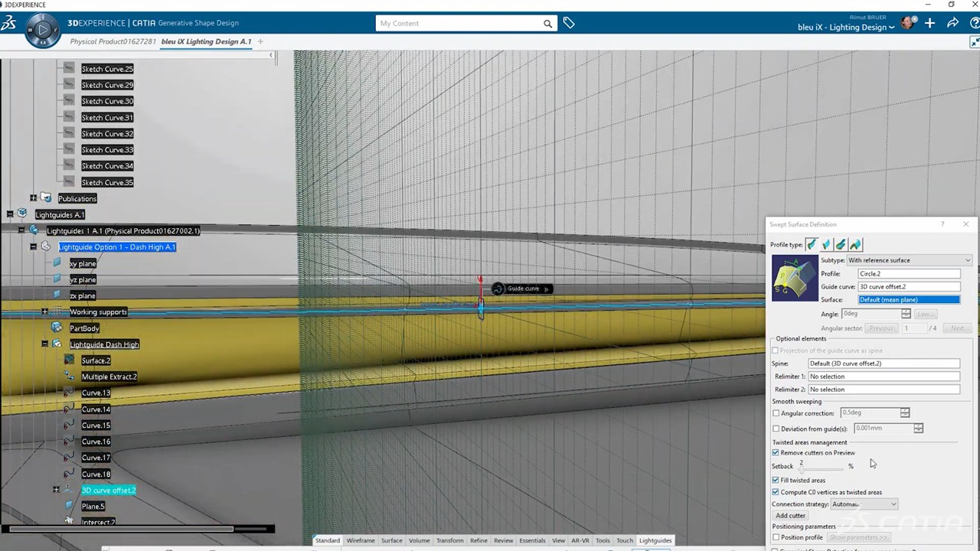Uncheck Remove cutters on Preview
980x551 pixels.
click(776, 452)
